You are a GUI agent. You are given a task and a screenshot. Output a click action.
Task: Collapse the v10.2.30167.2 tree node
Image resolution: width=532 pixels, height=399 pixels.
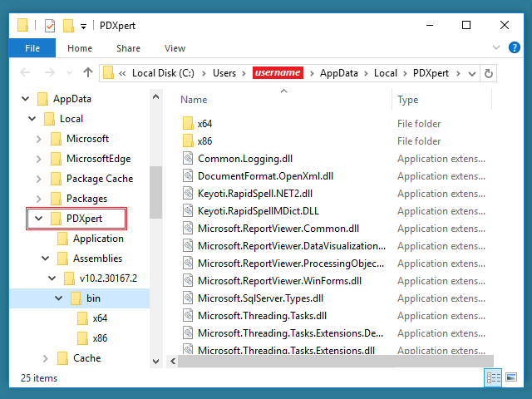click(x=52, y=278)
